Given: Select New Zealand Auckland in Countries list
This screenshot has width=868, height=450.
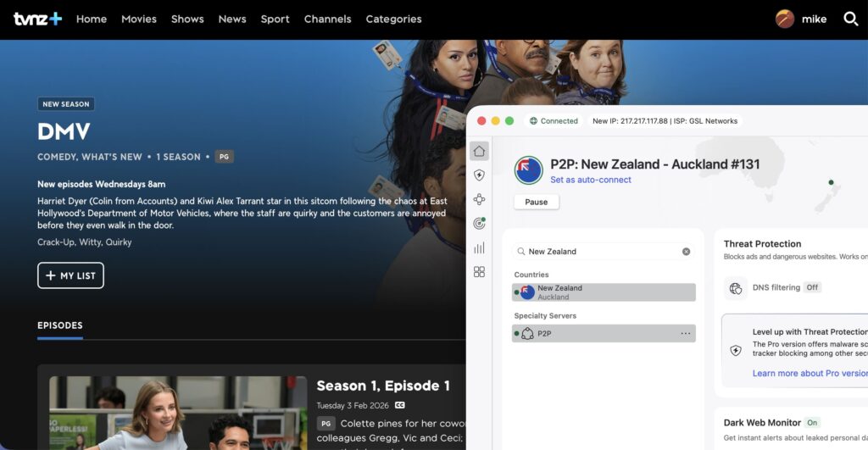Looking at the screenshot, I should click(x=604, y=292).
